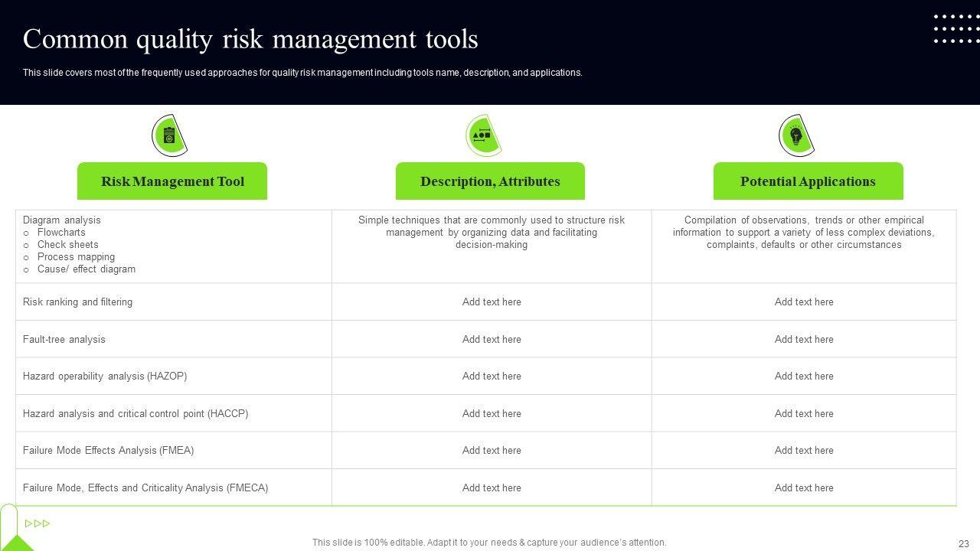Select the Cause/ effect diagram bullet
Image resolution: width=980 pixels, height=551 pixels.
point(86,269)
